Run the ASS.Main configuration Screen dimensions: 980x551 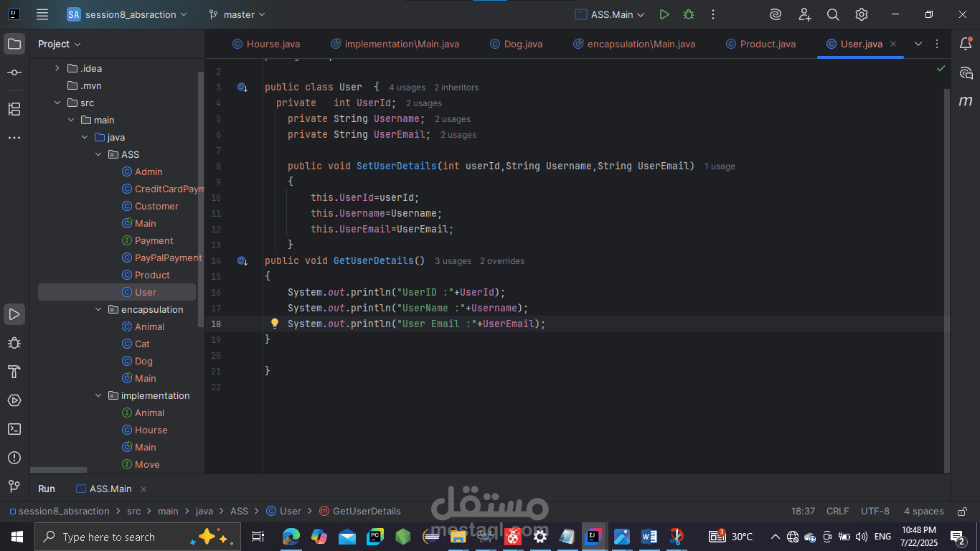click(664, 14)
